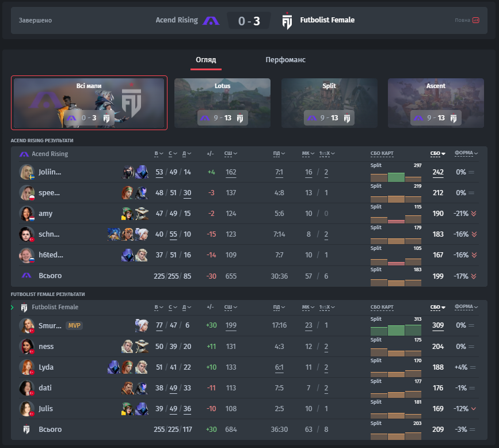Viewport: 499px width, 448px height.
Task: Click the Futbolist logo in Всього row
Action: [26, 430]
